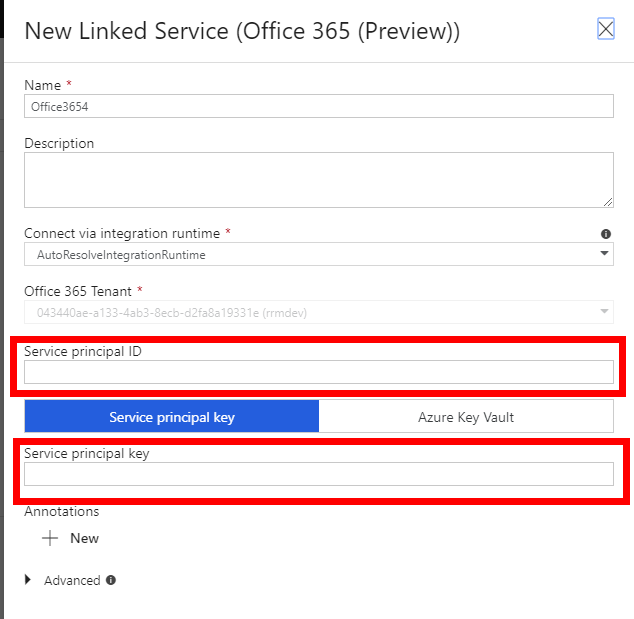Grab the Description box resize handle
634x619 pixels.
pos(608,201)
